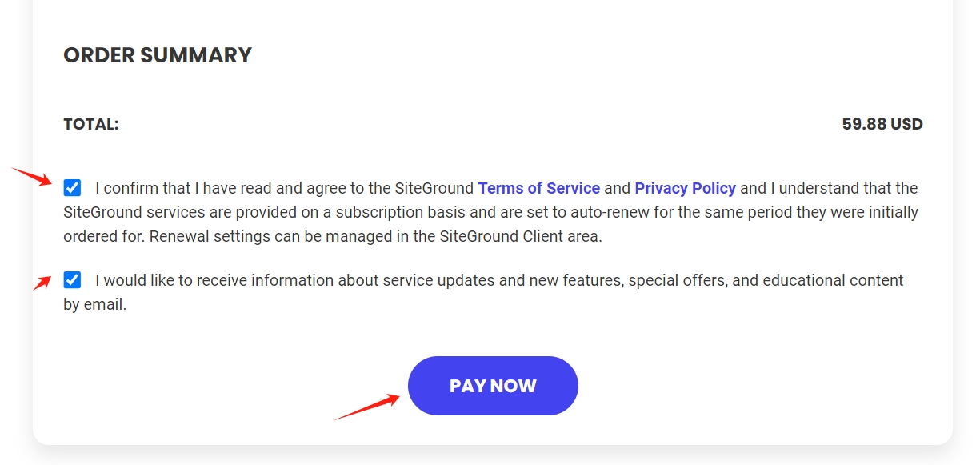
Task: Uncheck the Terms of Service agreement checkbox
Action: pos(72,188)
